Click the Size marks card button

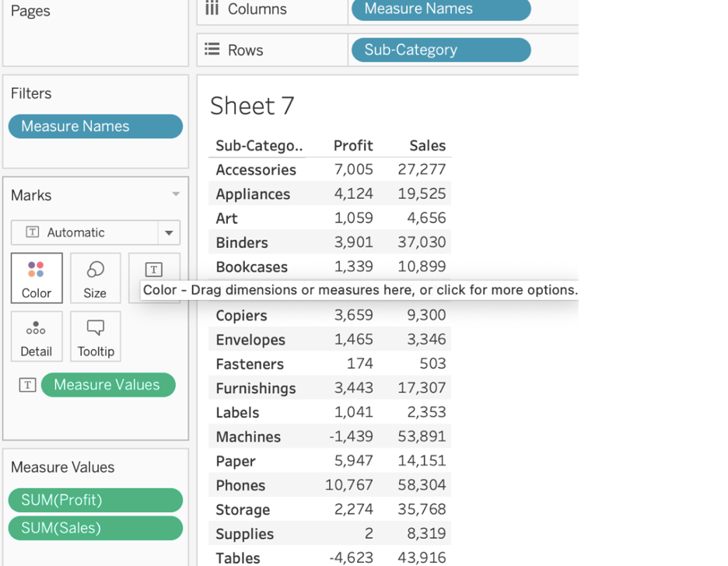coord(95,278)
